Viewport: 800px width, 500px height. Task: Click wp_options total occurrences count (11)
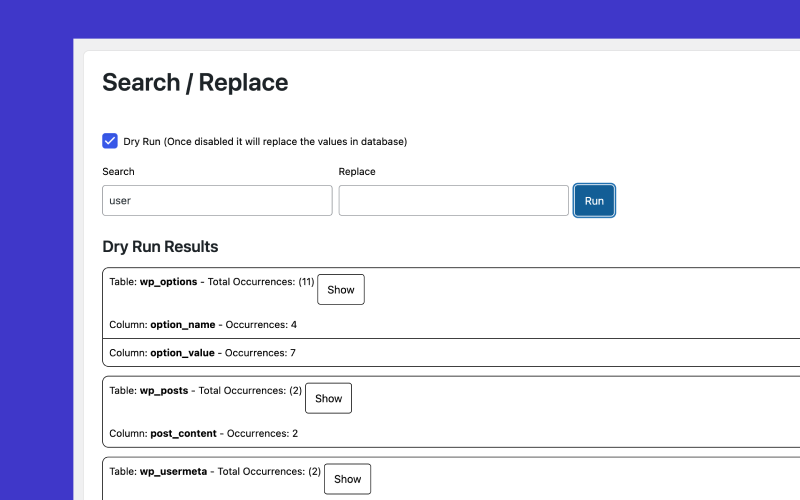click(306, 282)
